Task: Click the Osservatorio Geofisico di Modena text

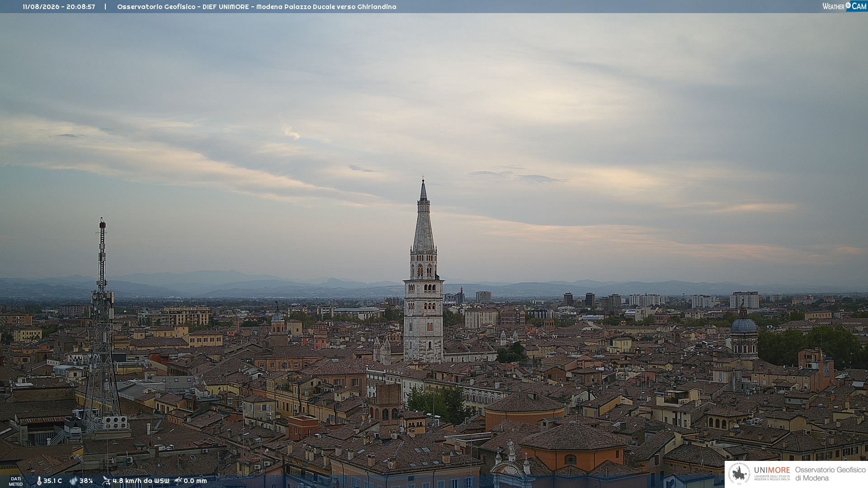Action: (x=830, y=474)
